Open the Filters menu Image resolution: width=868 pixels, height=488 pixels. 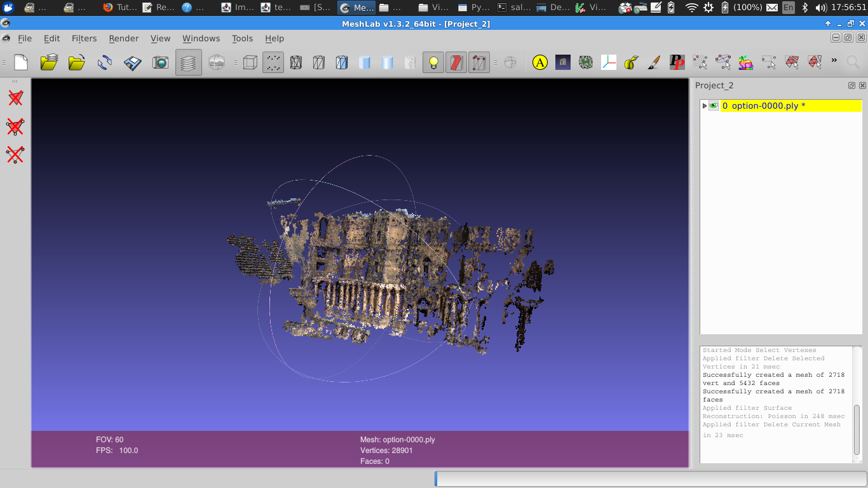[84, 38]
